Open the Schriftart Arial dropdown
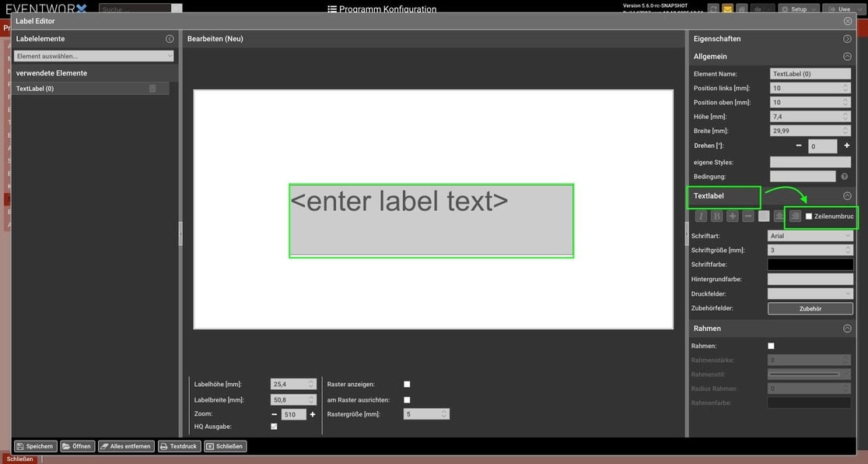This screenshot has height=464, width=868. tap(810, 236)
